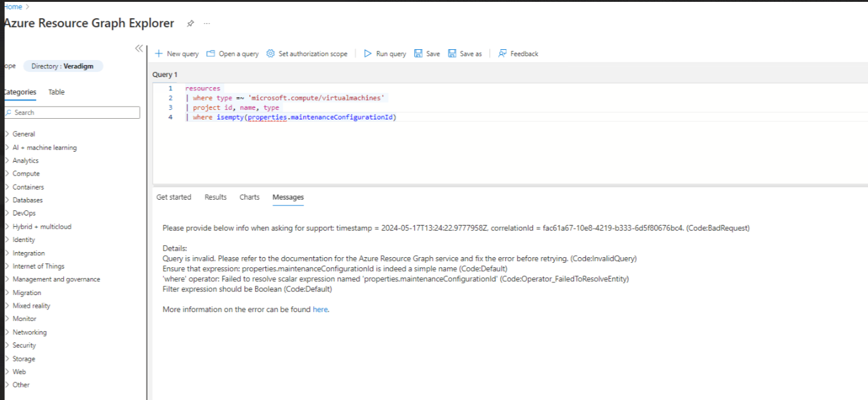Collapse the left pane with double chevron

point(139,49)
